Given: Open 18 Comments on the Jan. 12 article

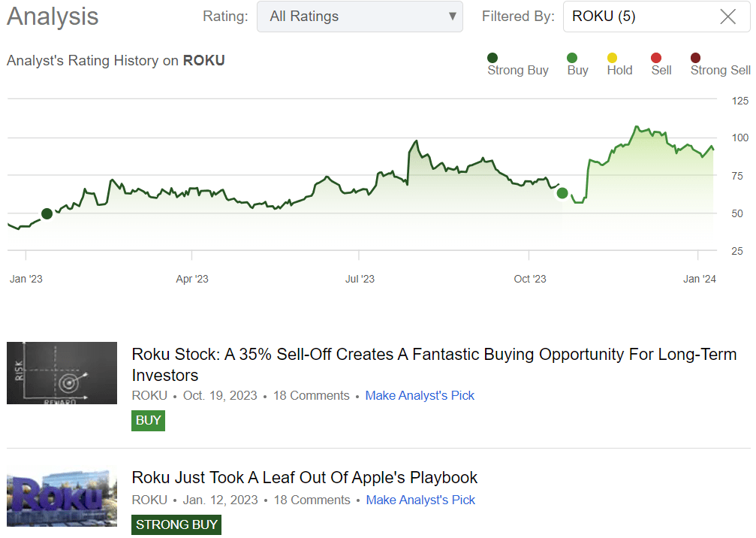Looking at the screenshot, I should (312, 500).
